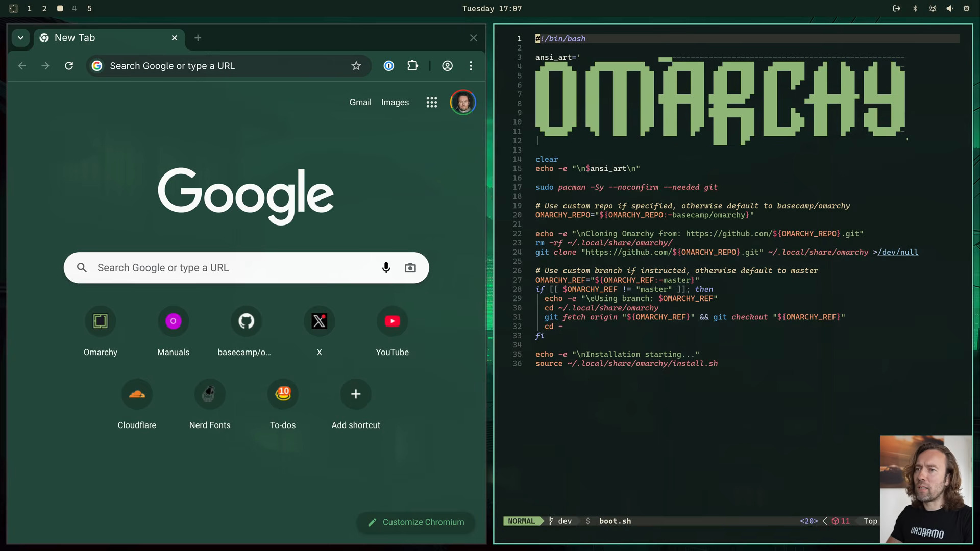
Task: Click the Gmail link
Action: (360, 103)
